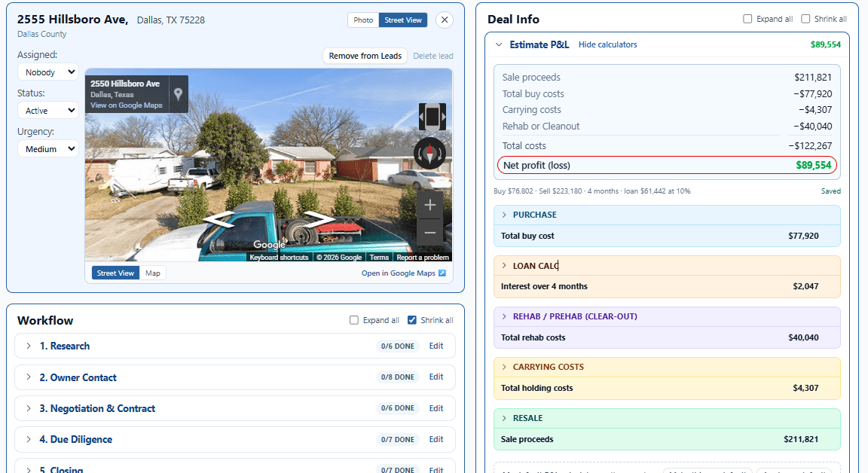Expand the REHAB / PREHAB (CLEAR-OUT) section
The width and height of the screenshot is (868, 473).
click(x=504, y=316)
